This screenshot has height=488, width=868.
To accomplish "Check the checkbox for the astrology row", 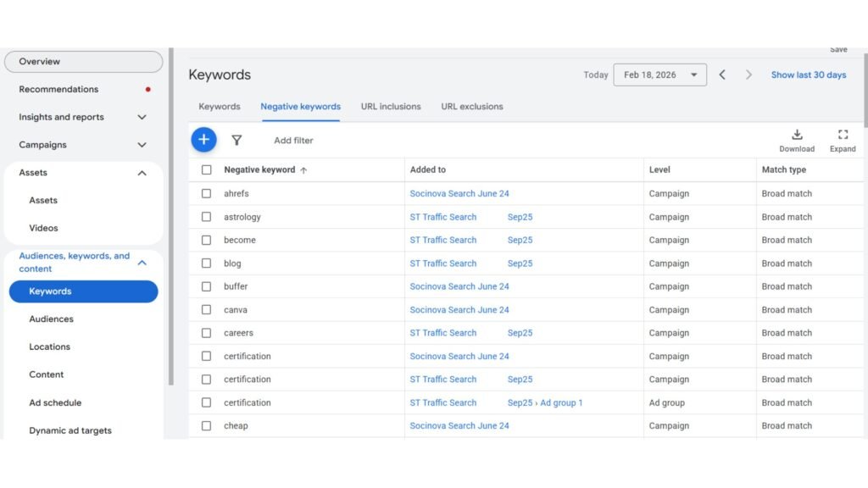I will (x=206, y=217).
